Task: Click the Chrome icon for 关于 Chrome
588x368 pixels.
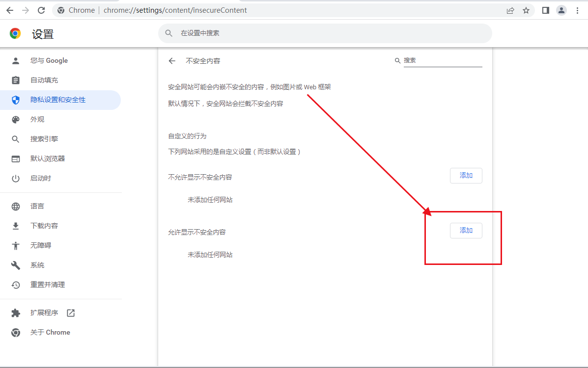Action: pyautogui.click(x=16, y=332)
